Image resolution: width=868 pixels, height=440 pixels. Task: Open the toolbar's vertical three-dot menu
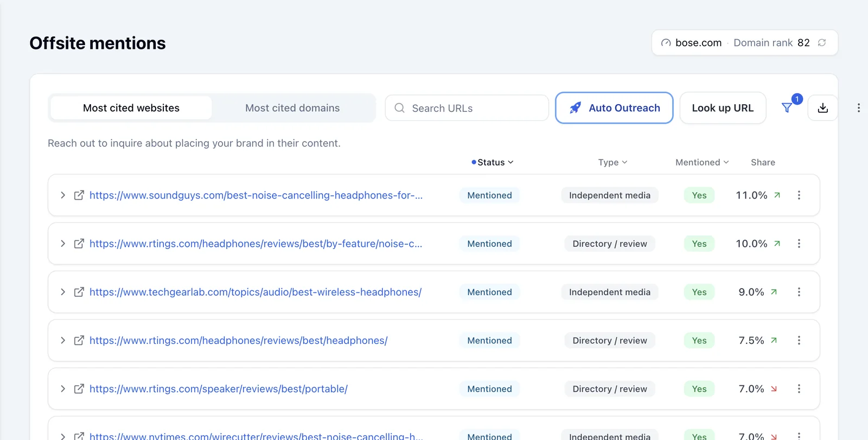[x=858, y=108]
